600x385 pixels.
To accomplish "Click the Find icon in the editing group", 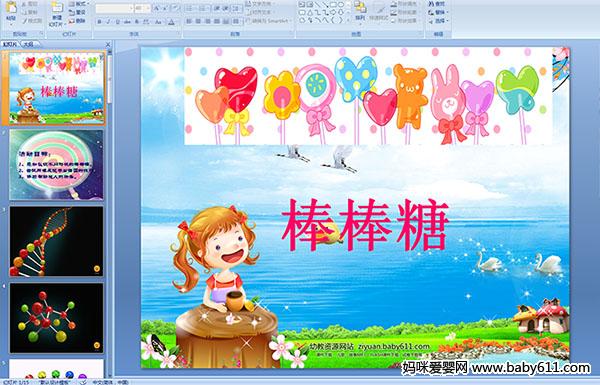I will [437, 4].
